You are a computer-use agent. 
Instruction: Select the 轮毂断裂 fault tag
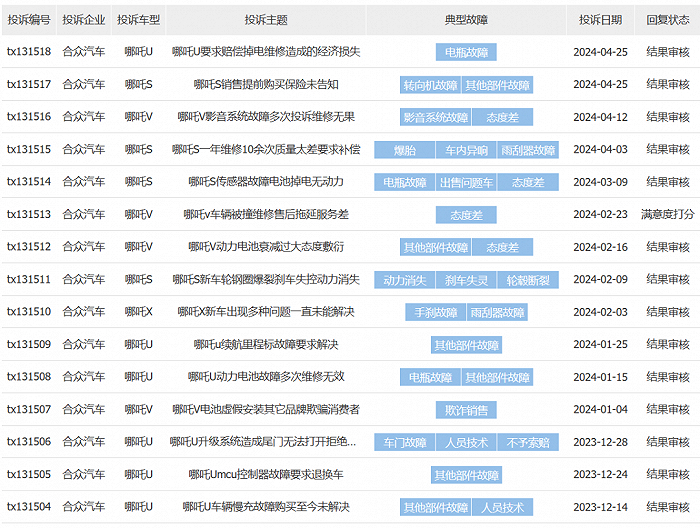click(x=528, y=280)
